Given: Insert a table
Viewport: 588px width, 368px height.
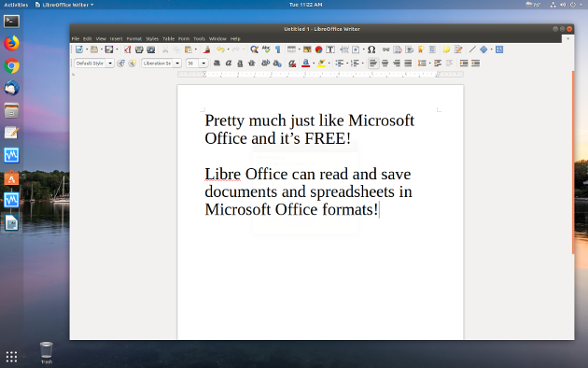Looking at the screenshot, I should 291,50.
